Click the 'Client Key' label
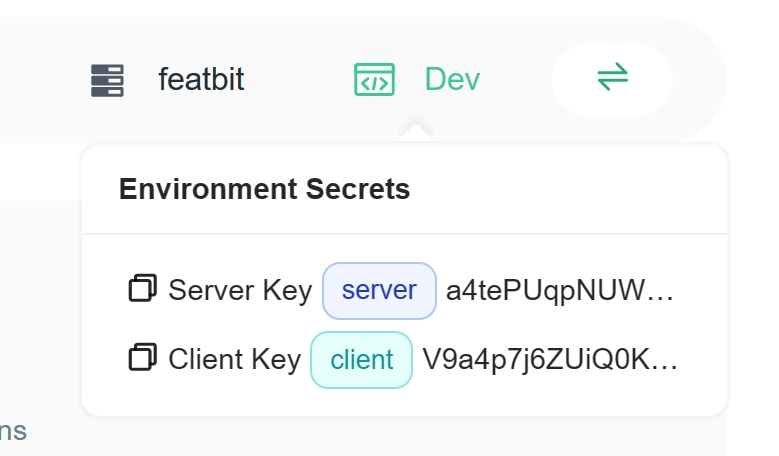779x456 pixels. click(x=234, y=359)
